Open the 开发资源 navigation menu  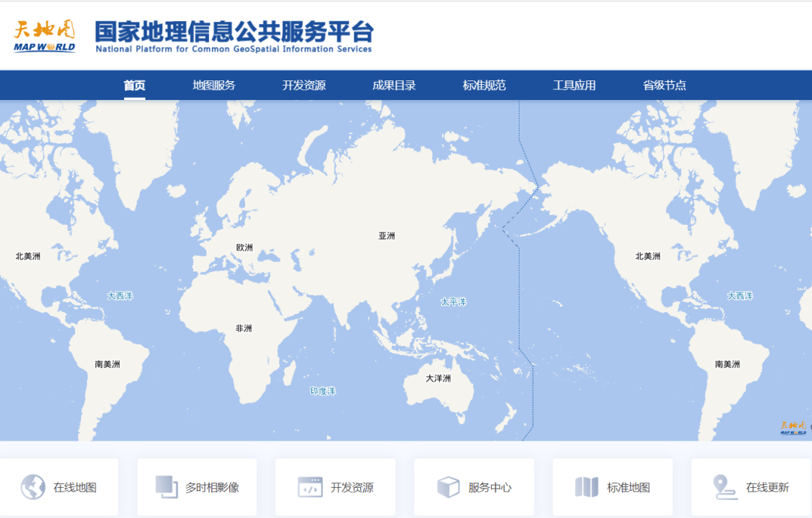[305, 85]
